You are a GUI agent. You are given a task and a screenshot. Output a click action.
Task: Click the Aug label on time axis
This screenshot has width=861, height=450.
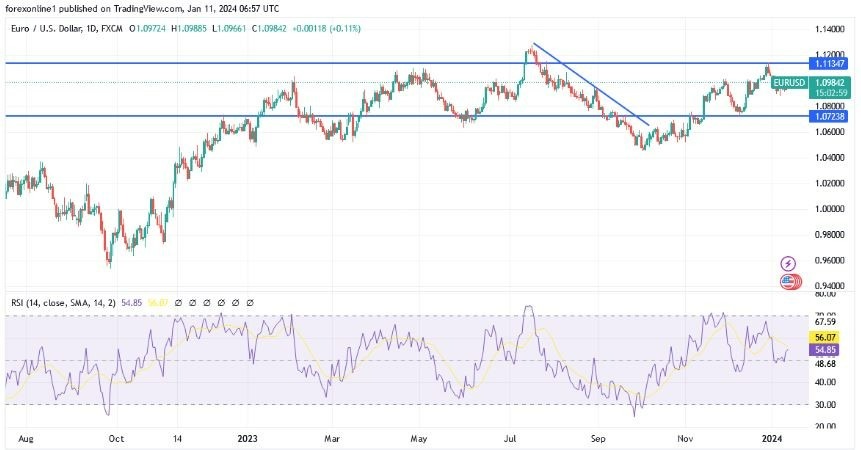pos(25,439)
